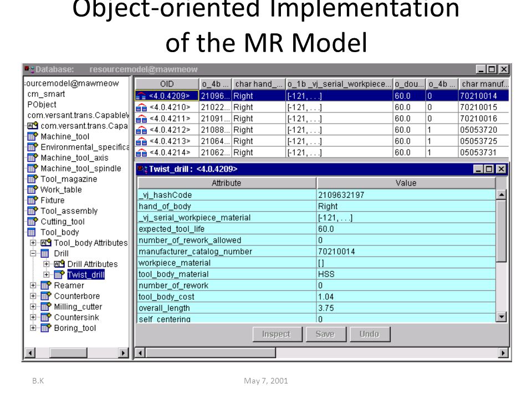
Task: Click the Countersink class icon
Action: (x=46, y=317)
